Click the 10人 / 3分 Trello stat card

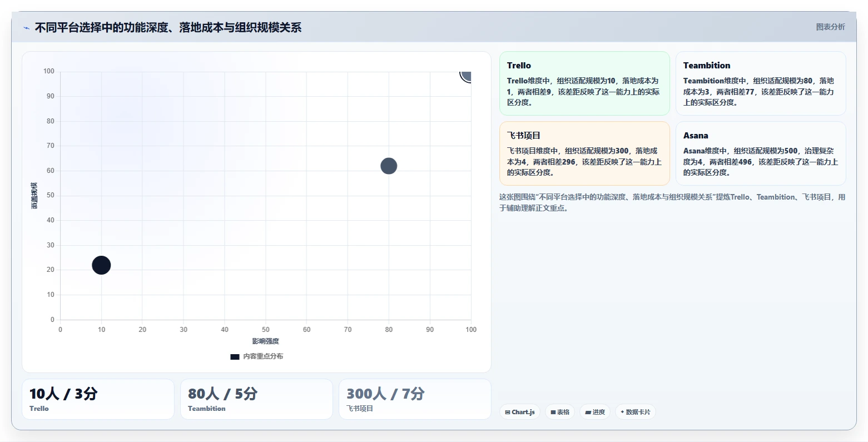click(x=98, y=399)
